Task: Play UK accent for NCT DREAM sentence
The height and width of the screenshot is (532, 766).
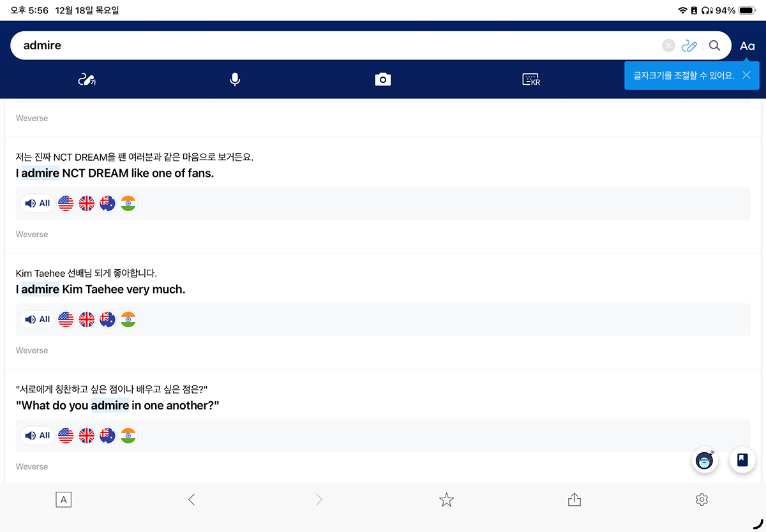Action: coord(86,203)
